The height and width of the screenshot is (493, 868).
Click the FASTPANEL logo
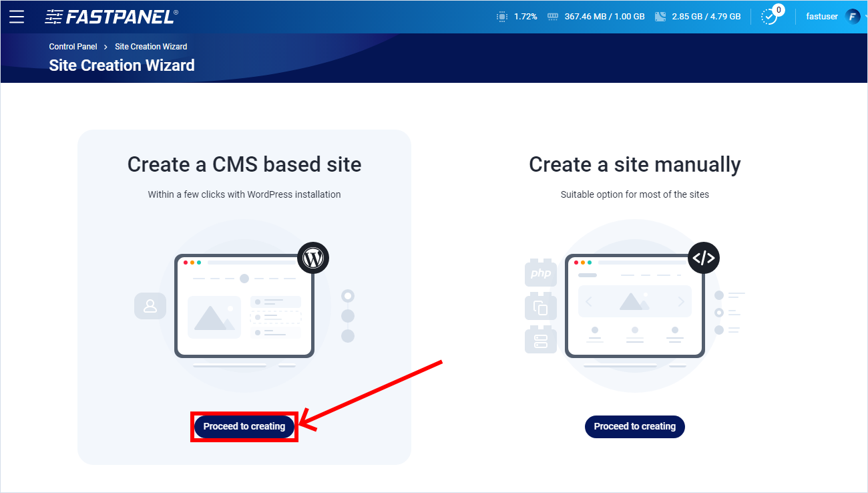click(x=112, y=17)
